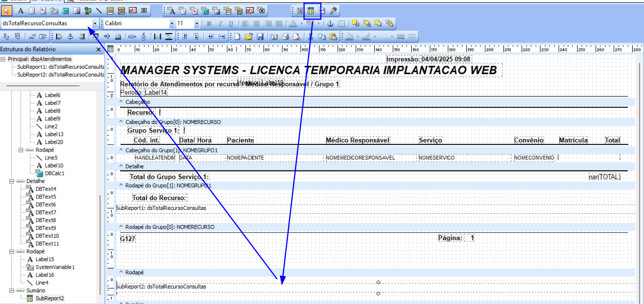
Task: Toggle Italic text formatting
Action: [220, 23]
